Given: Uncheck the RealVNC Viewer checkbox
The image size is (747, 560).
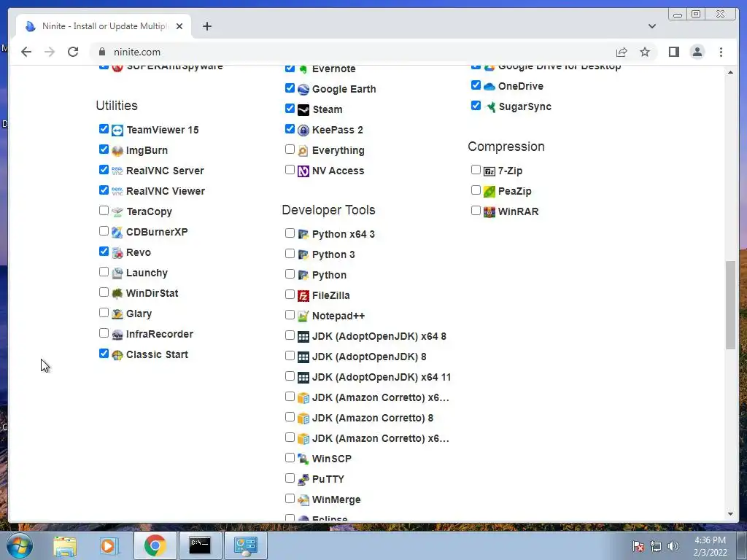Looking at the screenshot, I should 104,190.
